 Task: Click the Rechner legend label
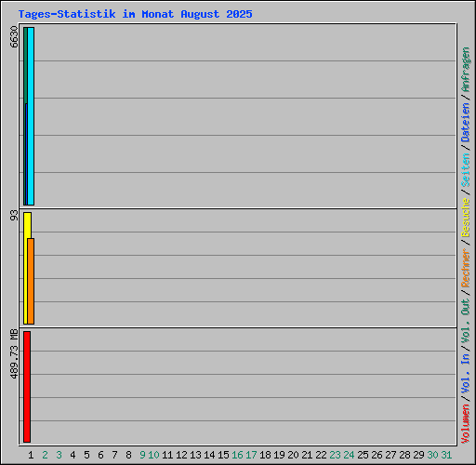[466, 268]
